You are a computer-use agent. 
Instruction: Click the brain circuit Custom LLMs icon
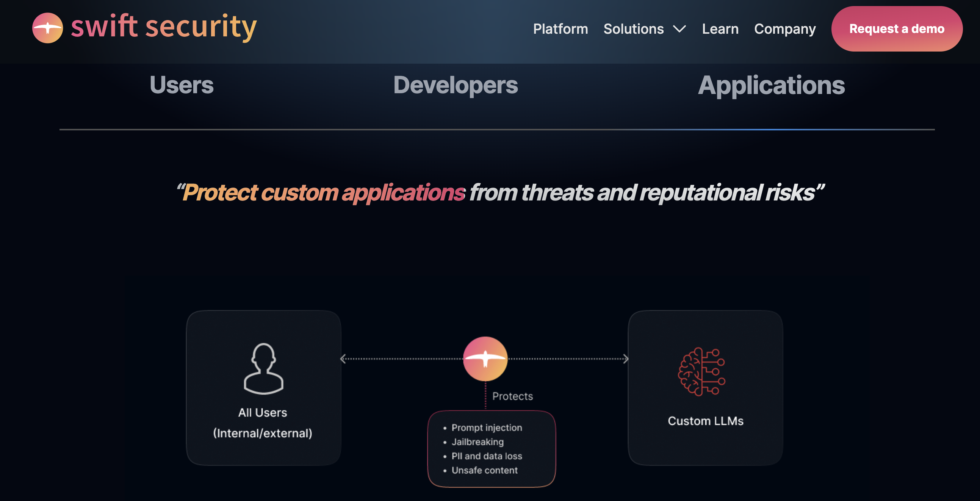pyautogui.click(x=701, y=371)
